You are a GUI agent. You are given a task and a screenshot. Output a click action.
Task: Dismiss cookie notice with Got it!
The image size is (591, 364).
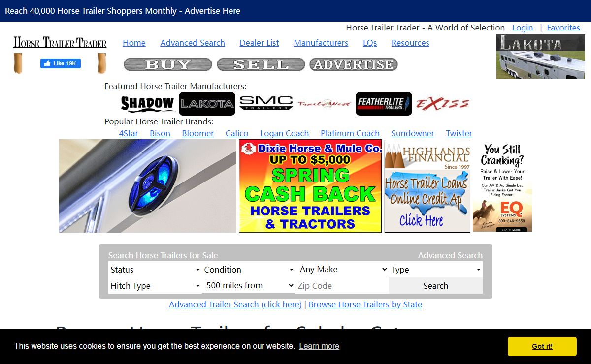coord(542,346)
